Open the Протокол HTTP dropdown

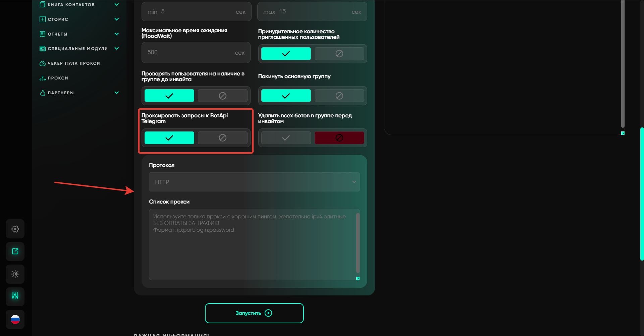pos(254,182)
